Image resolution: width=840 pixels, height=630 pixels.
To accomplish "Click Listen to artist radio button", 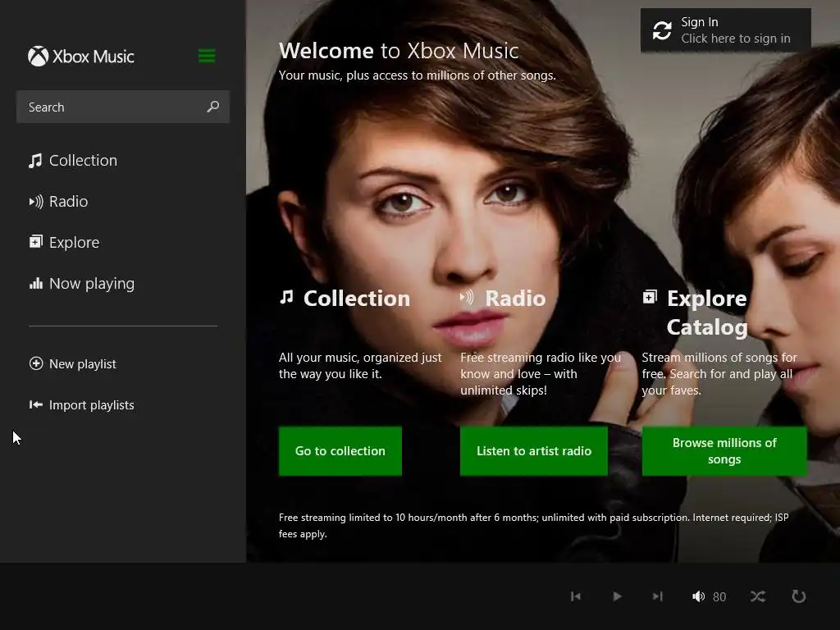I will pyautogui.click(x=534, y=451).
